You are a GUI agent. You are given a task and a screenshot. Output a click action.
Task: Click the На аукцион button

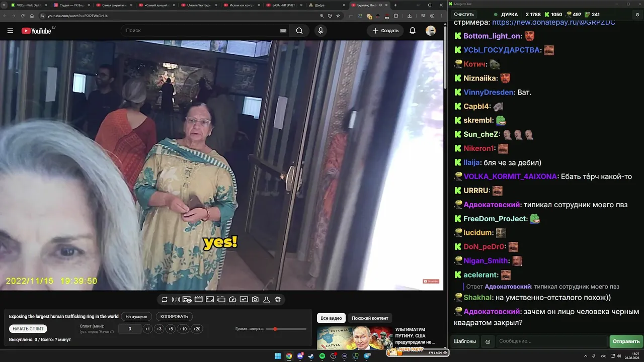pos(136,317)
